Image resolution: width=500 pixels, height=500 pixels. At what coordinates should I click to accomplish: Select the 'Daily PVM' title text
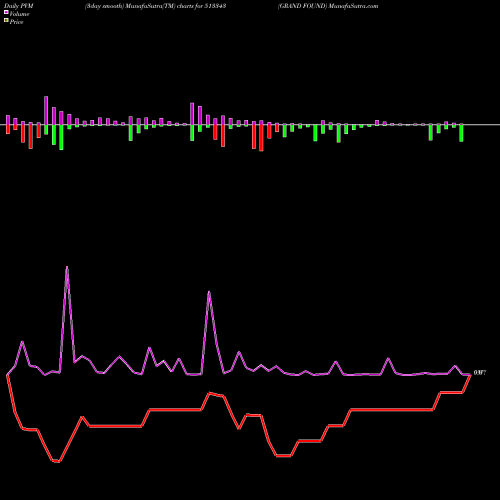(x=19, y=6)
